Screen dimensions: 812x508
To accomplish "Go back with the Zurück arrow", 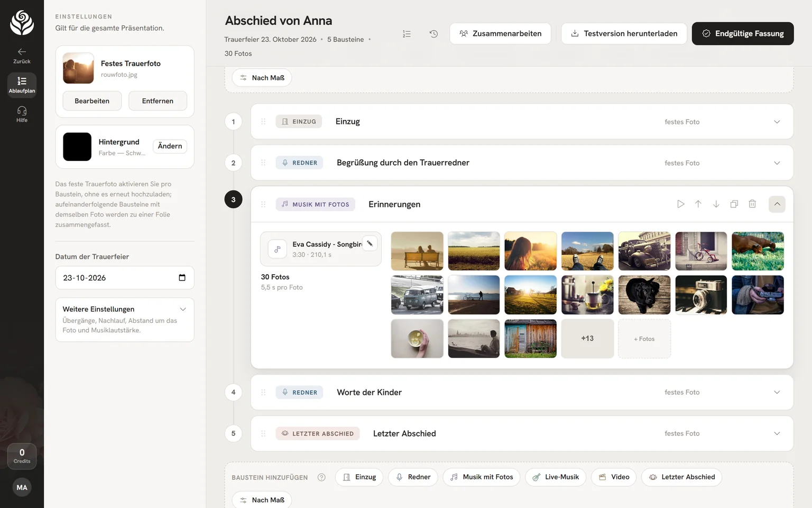I will 22,55.
